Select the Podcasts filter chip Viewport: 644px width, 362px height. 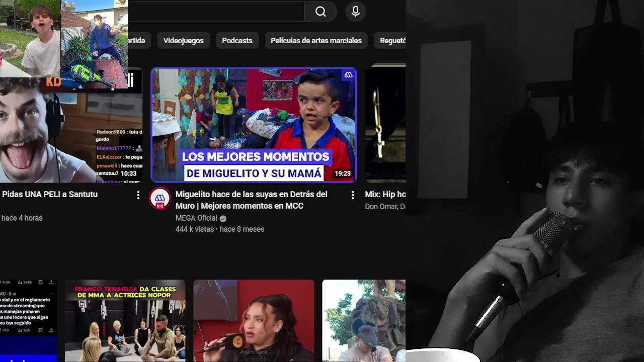tap(237, 41)
